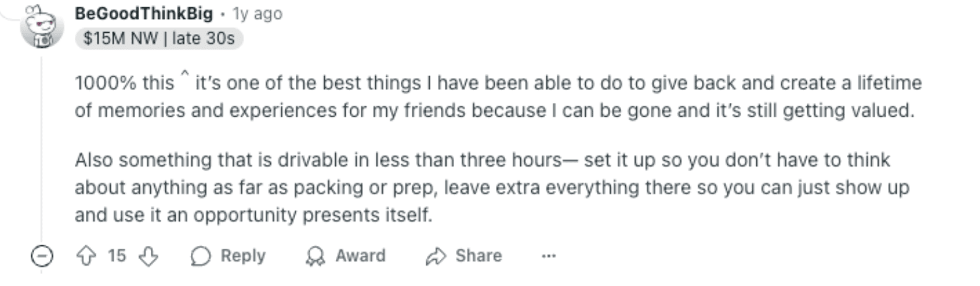Downvote the comment with the down arrow
This screenshot has width=980, height=286.
click(150, 256)
